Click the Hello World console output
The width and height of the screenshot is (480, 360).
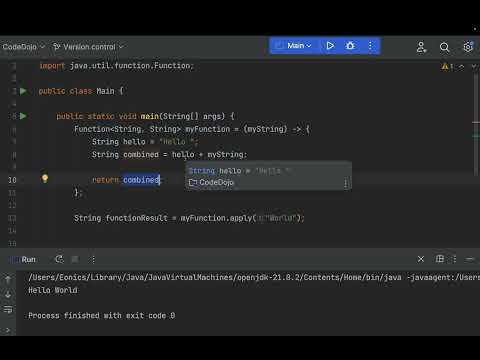click(x=53, y=290)
